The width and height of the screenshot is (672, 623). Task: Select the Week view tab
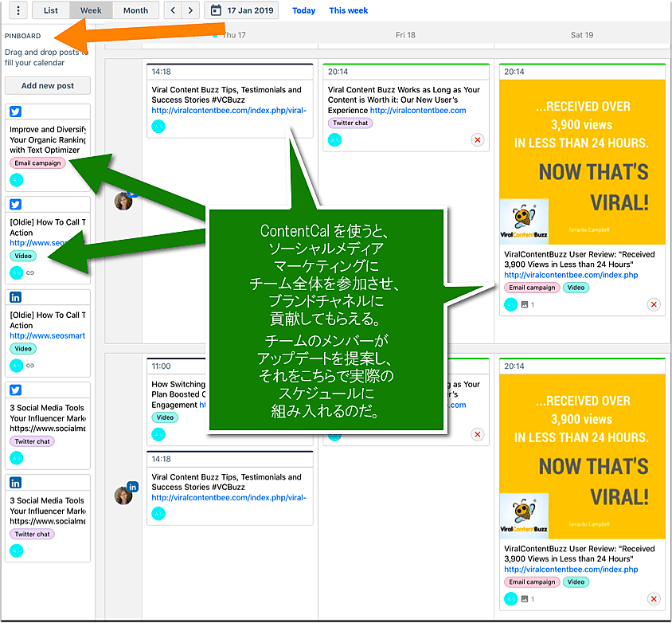point(91,10)
